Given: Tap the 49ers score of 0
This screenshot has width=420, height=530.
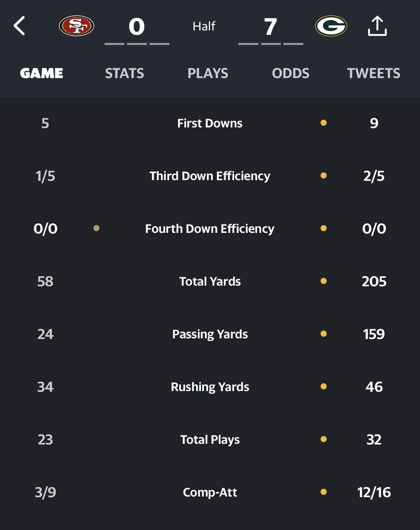Looking at the screenshot, I should [137, 27].
